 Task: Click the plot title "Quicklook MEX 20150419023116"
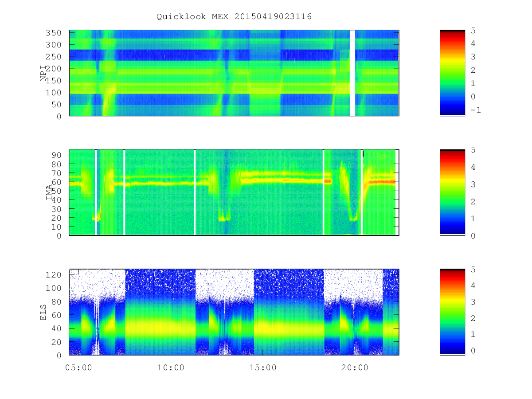234,17
